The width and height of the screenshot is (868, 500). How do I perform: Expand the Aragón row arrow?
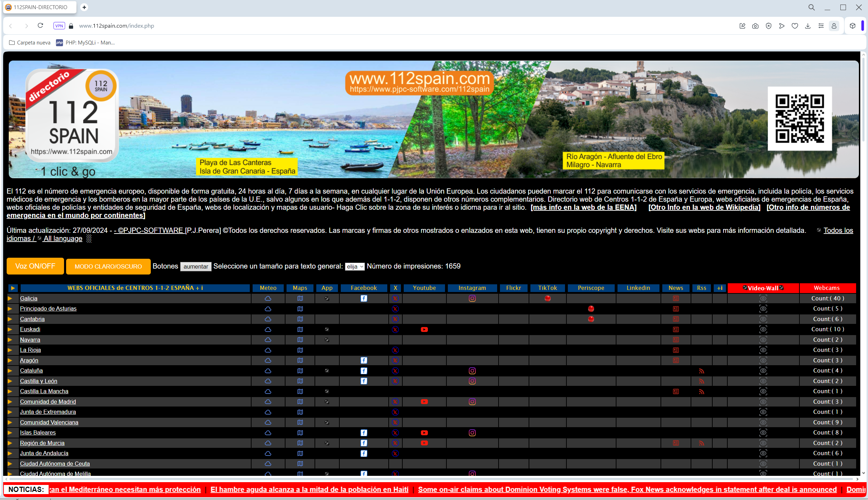pos(10,360)
